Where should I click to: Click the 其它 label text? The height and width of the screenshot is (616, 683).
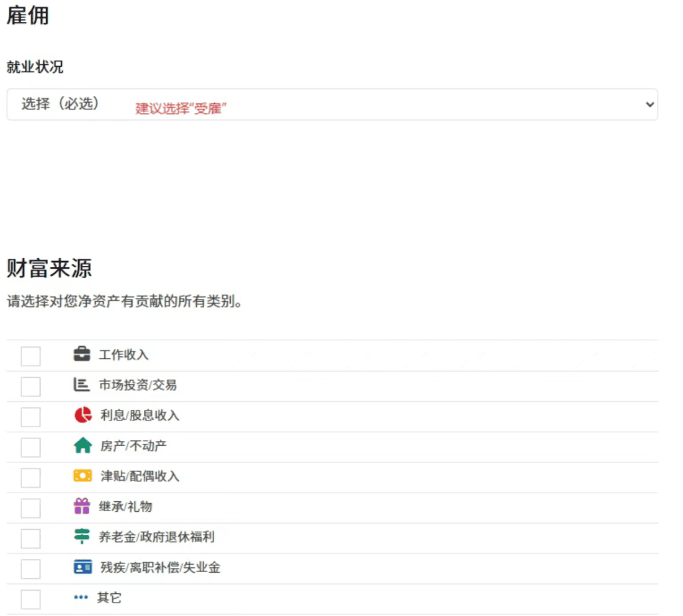[109, 597]
